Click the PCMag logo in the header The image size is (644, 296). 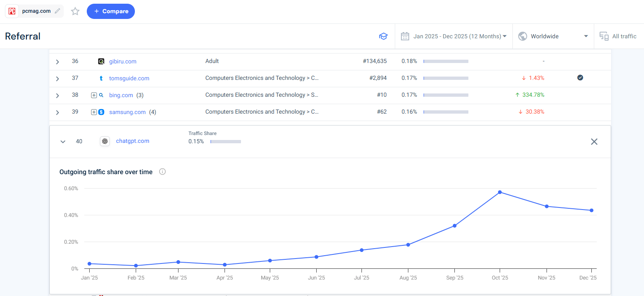tap(12, 11)
